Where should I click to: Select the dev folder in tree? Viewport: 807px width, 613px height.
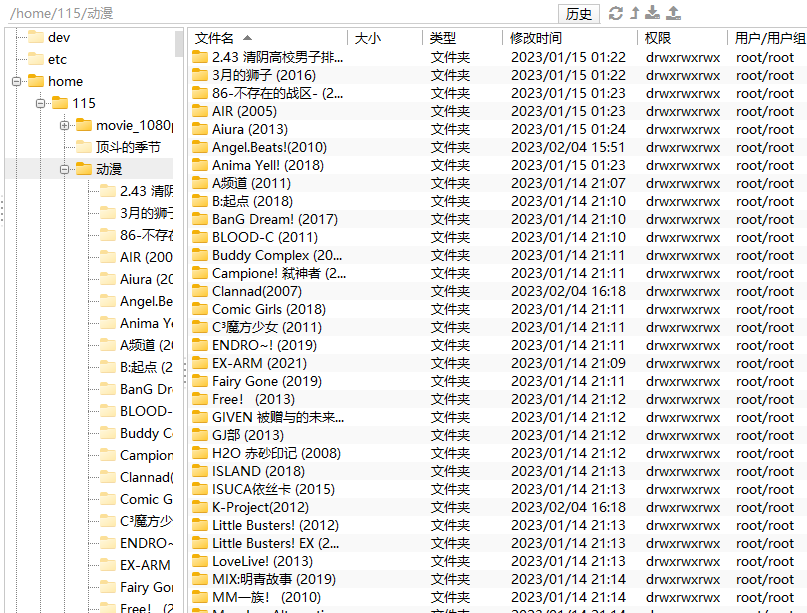(59, 38)
